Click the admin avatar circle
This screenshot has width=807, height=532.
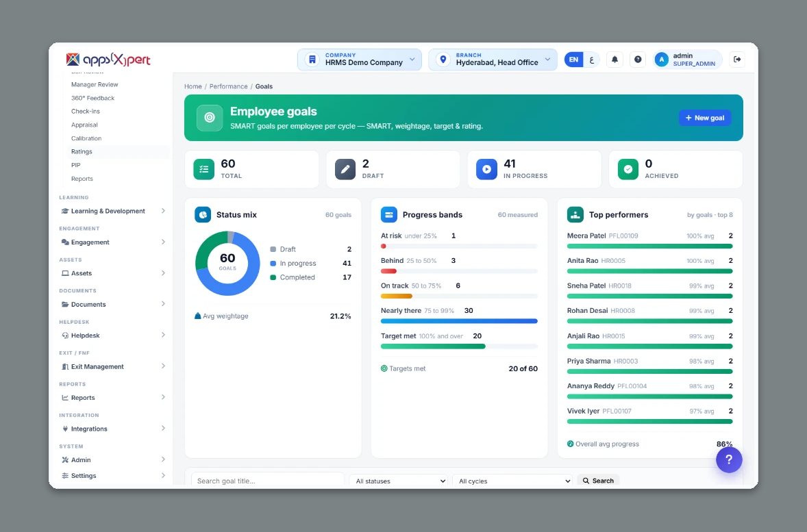coord(661,60)
